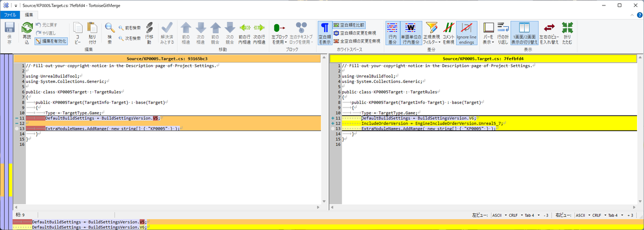Click 左右のビューを入れ替え (swap views) icon

pyautogui.click(x=549, y=31)
